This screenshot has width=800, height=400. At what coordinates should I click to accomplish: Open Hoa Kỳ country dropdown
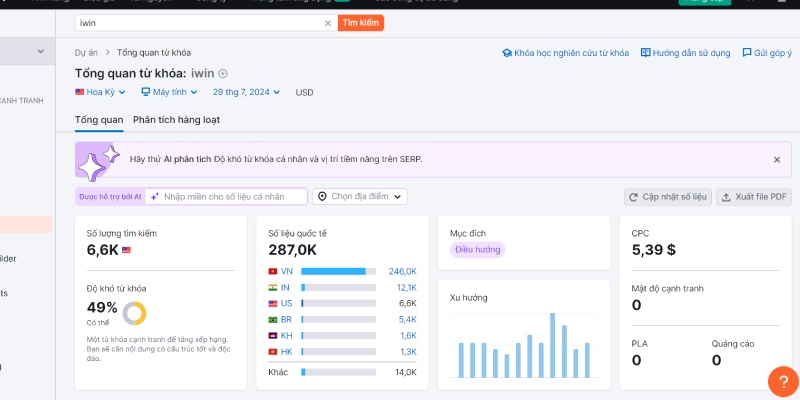click(x=100, y=92)
